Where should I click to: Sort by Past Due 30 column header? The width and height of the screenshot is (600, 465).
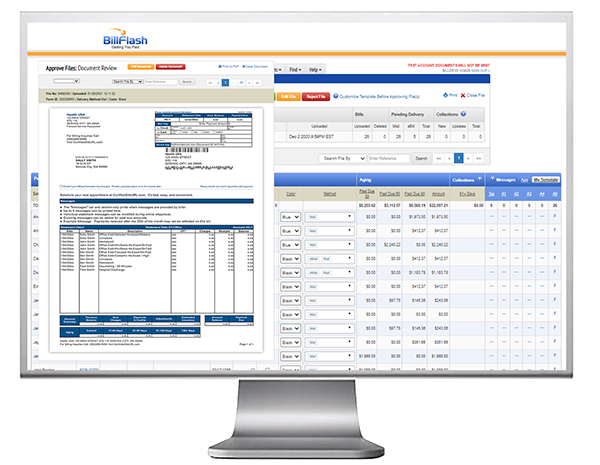tap(367, 194)
